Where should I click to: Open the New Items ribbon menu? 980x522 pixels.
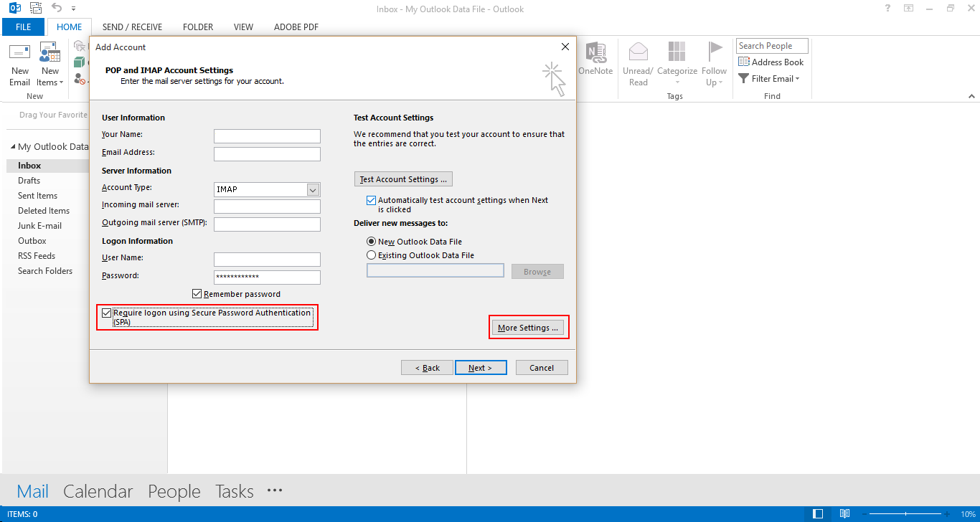coord(50,65)
